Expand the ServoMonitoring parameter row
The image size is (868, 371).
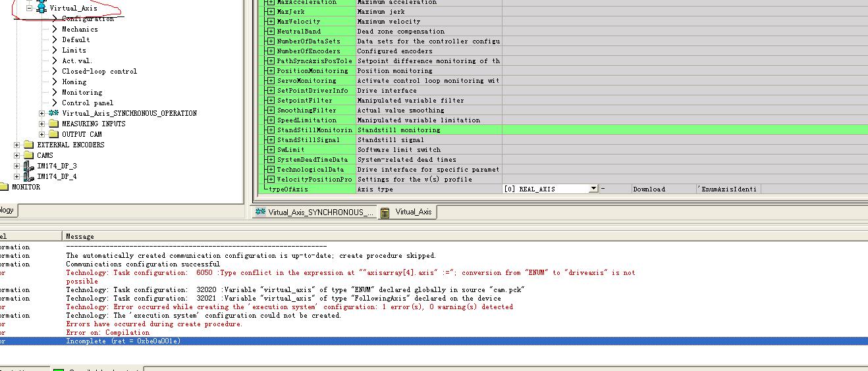pos(271,80)
